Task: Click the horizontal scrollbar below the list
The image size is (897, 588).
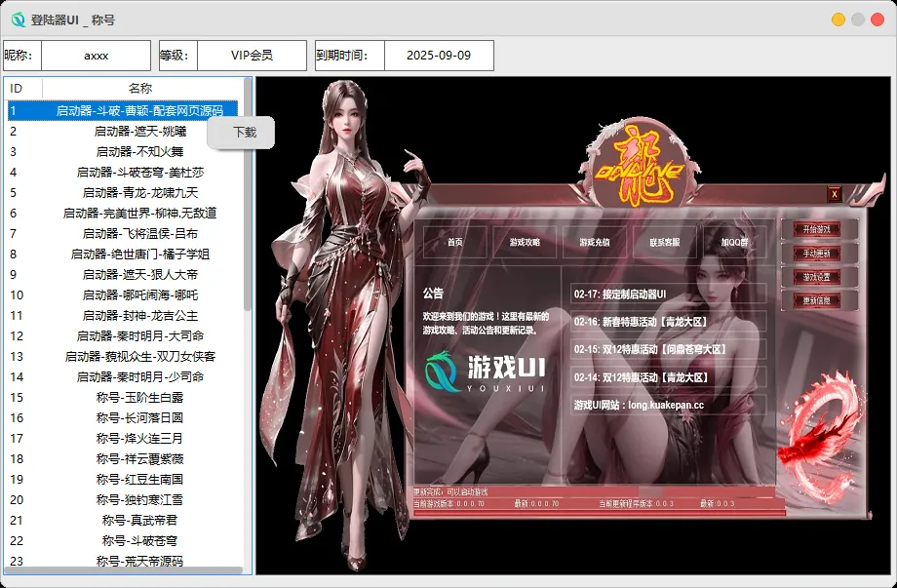Action: click(x=123, y=570)
